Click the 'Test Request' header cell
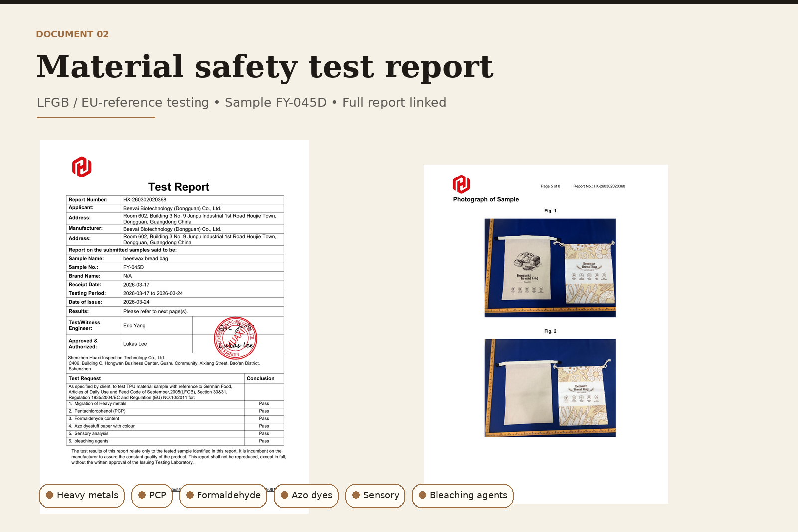 click(156, 379)
